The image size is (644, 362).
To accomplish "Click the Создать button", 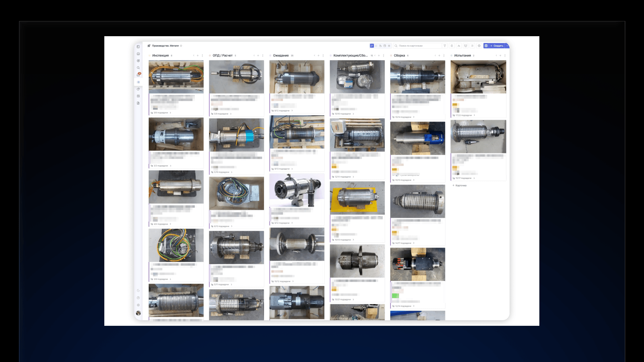I will (x=497, y=46).
